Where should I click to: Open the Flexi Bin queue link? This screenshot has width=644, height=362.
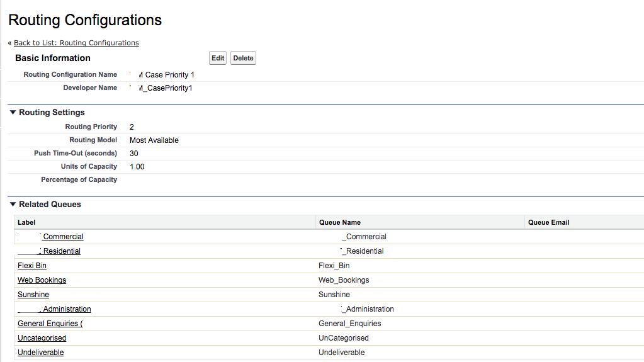coord(32,266)
